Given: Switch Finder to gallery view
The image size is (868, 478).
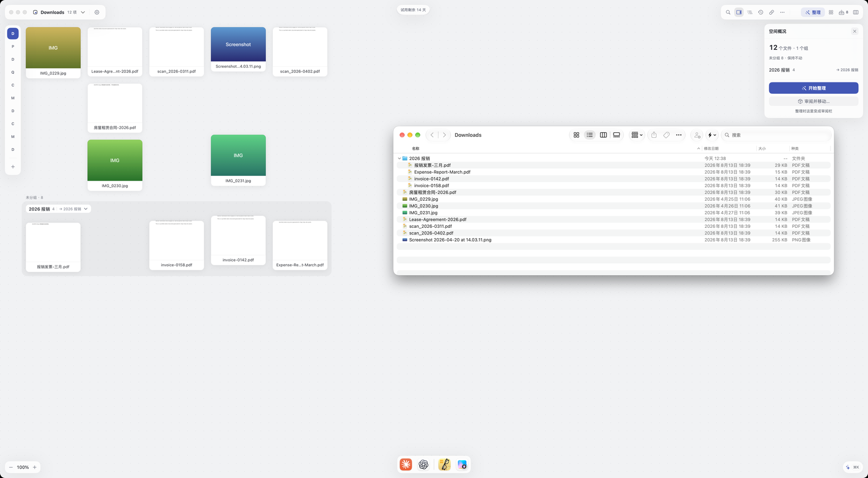Looking at the screenshot, I should tap(617, 135).
